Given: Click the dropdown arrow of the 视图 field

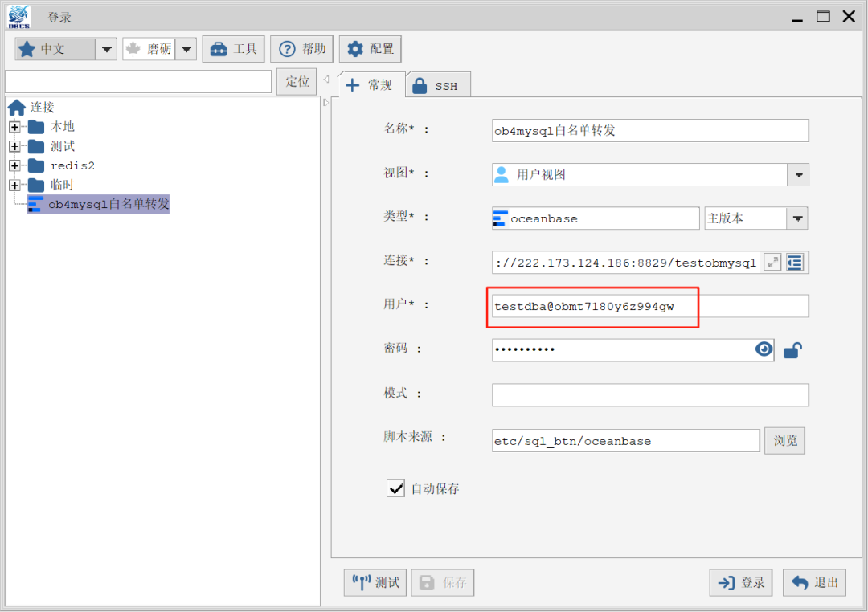Looking at the screenshot, I should pyautogui.click(x=798, y=175).
